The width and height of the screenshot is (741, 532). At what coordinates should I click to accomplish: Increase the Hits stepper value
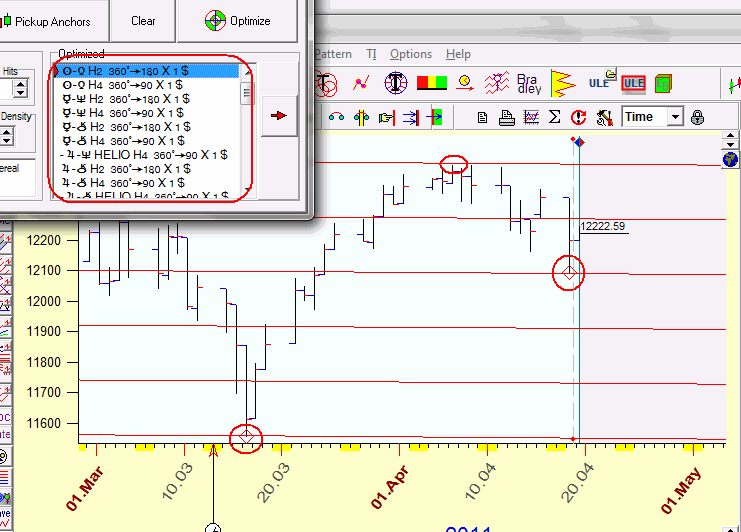18,83
